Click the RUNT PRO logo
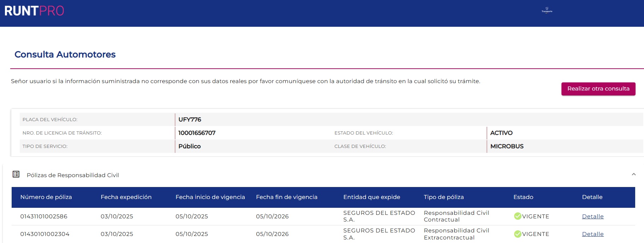The height and width of the screenshot is (243, 644). 34,11
